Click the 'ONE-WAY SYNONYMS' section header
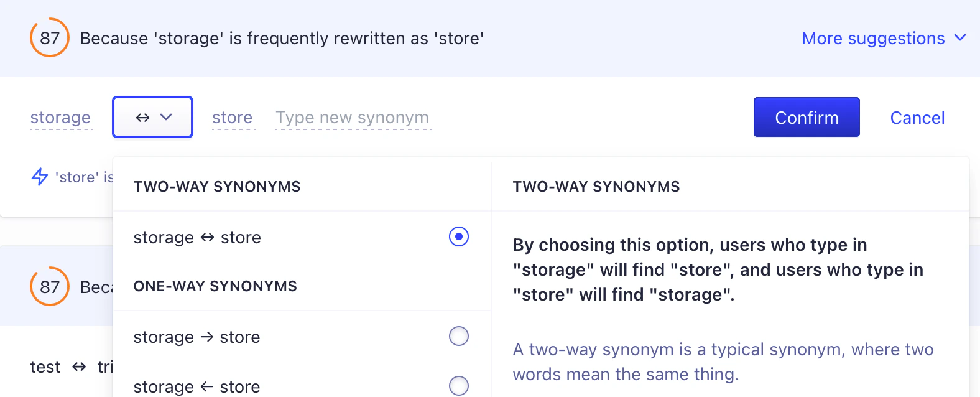 (215, 286)
